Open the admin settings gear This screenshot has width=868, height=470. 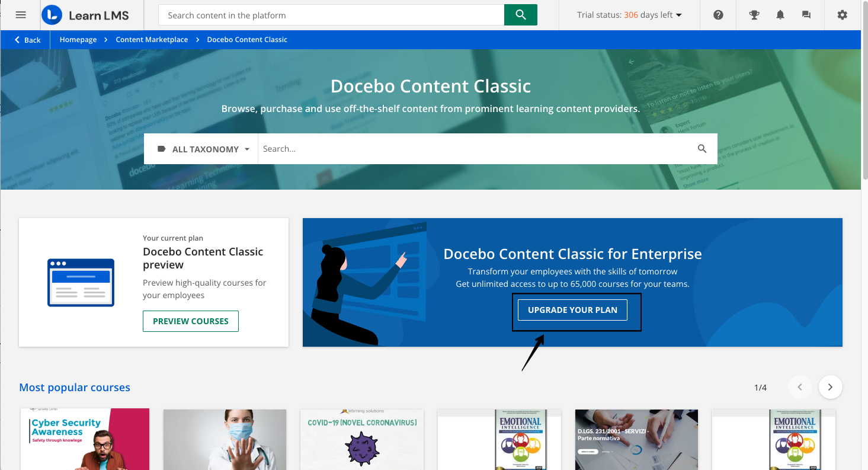click(842, 14)
